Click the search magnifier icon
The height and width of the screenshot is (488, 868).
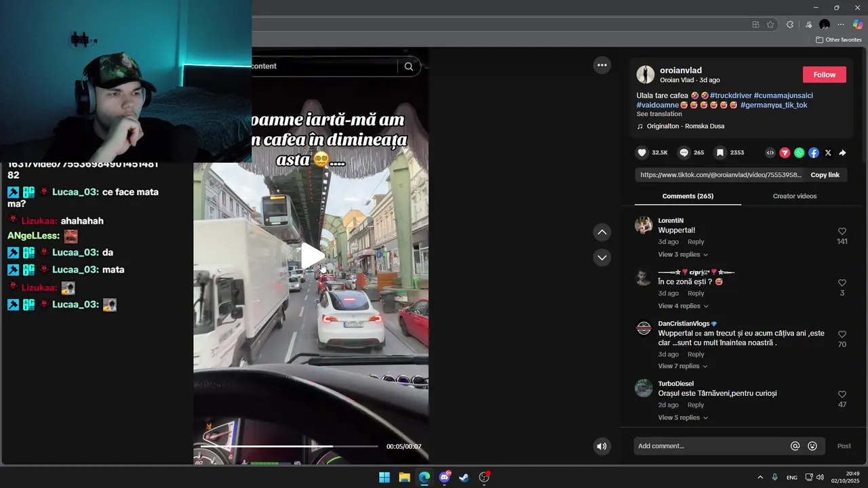click(409, 66)
